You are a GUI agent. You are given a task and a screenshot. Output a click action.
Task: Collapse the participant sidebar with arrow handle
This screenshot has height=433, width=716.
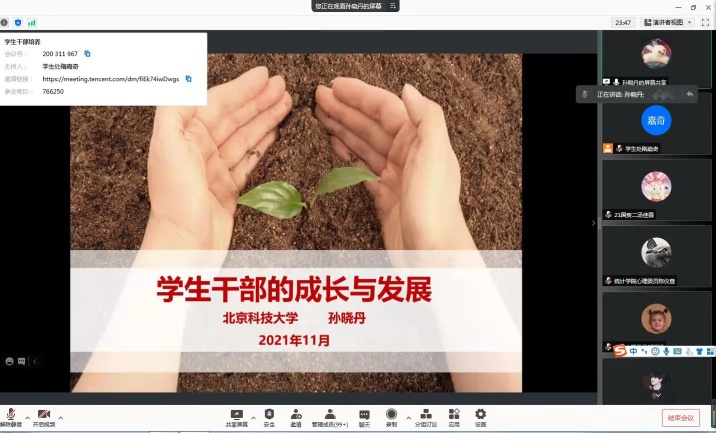click(594, 223)
